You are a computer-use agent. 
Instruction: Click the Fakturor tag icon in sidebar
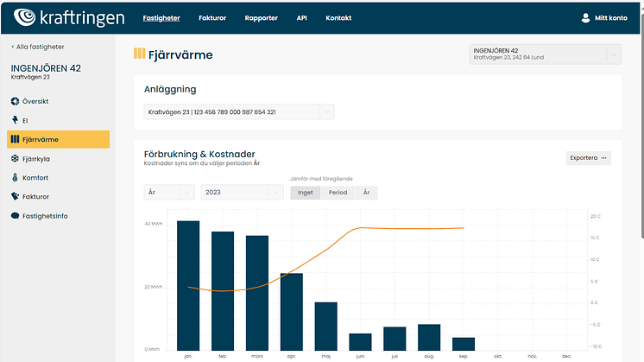(15, 196)
